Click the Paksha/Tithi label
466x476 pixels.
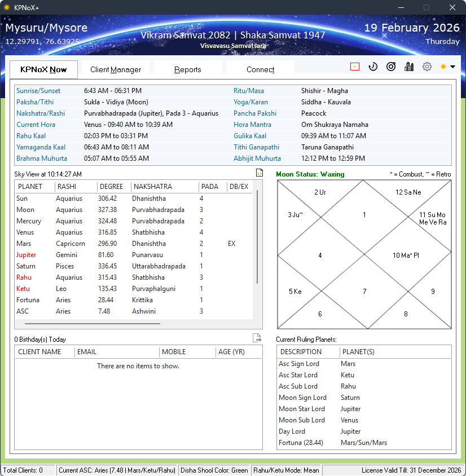(x=35, y=102)
